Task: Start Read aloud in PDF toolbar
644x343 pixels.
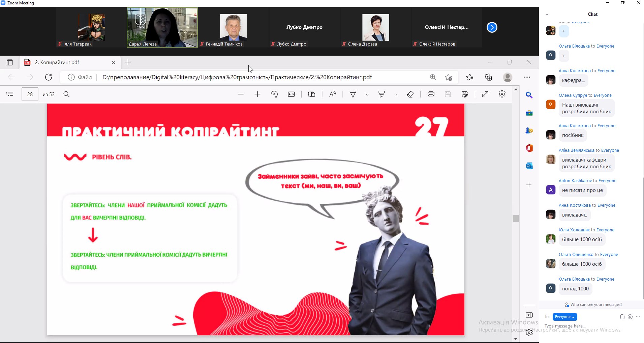Action: click(x=333, y=94)
